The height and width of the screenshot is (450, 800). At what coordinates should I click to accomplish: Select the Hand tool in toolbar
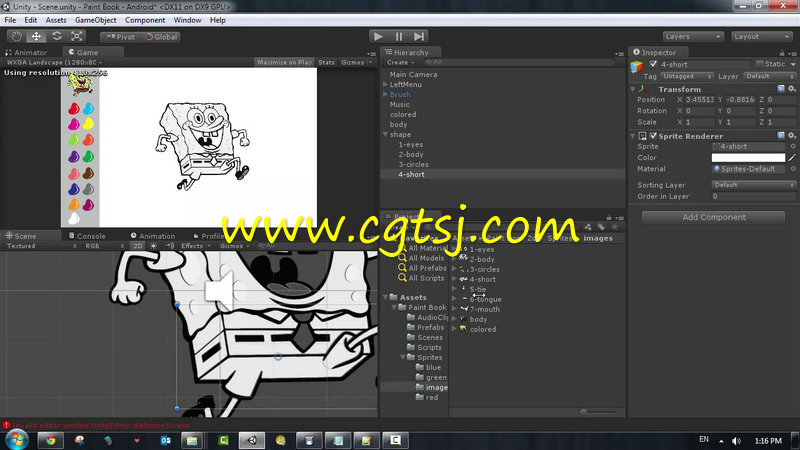click(x=16, y=36)
